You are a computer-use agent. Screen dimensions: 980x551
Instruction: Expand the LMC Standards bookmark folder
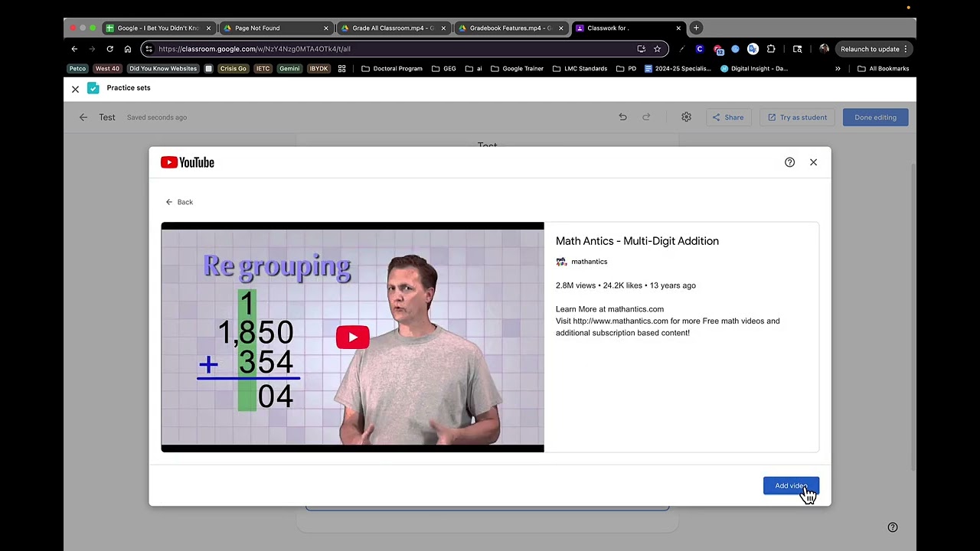pyautogui.click(x=580, y=69)
